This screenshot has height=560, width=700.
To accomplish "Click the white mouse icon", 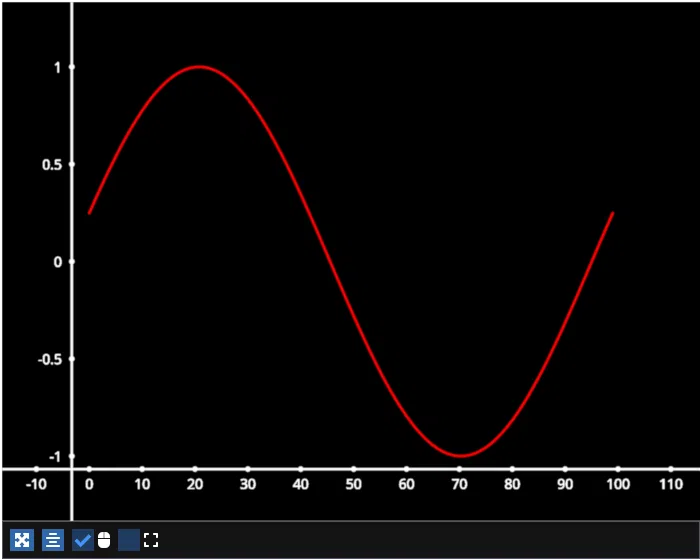I will pos(104,540).
